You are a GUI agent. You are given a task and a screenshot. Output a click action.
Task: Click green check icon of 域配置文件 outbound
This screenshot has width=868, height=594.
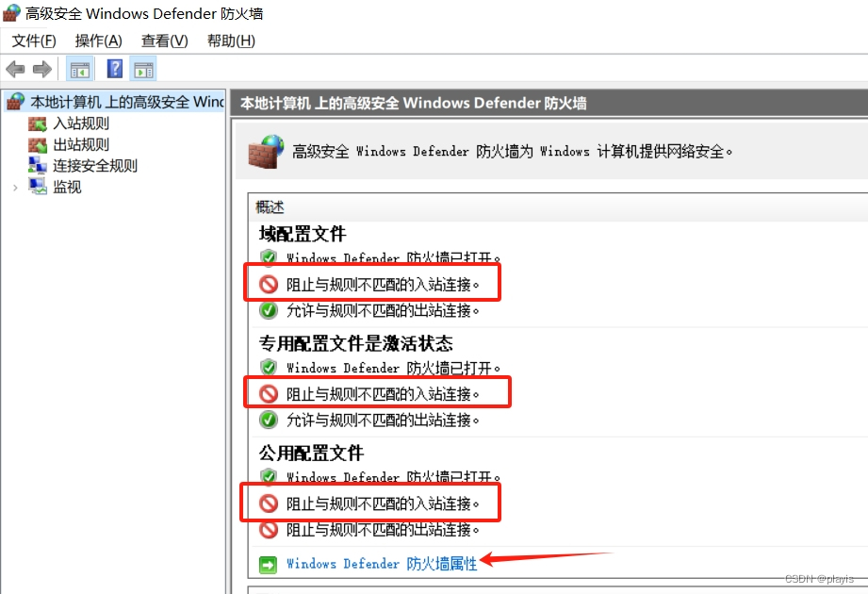[269, 310]
